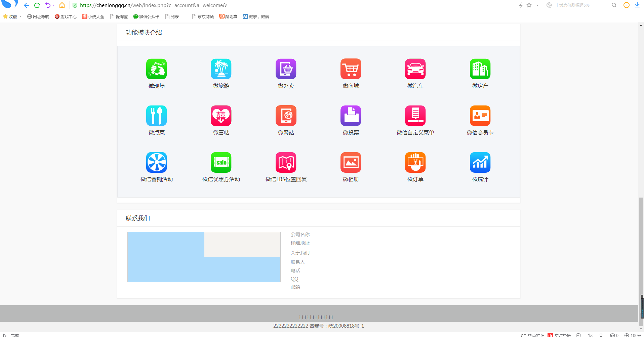
Task: Open the 微信会员卡 card icon
Action: coord(480,116)
